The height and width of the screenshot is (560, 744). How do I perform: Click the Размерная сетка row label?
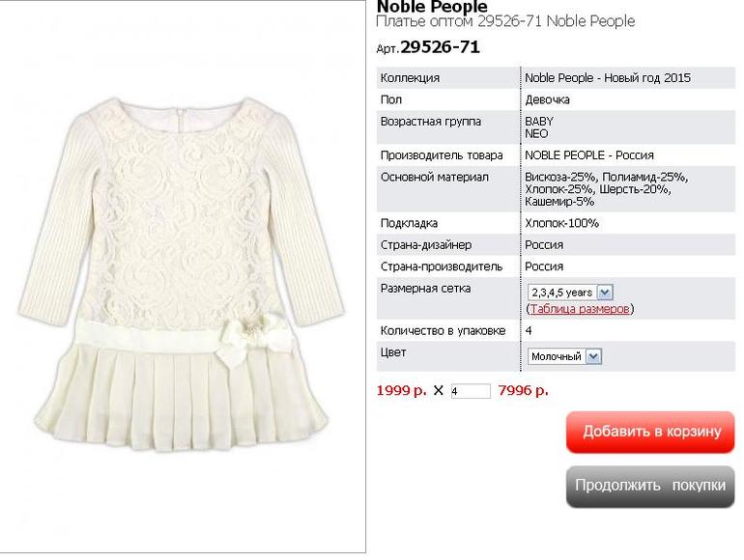[425, 289]
